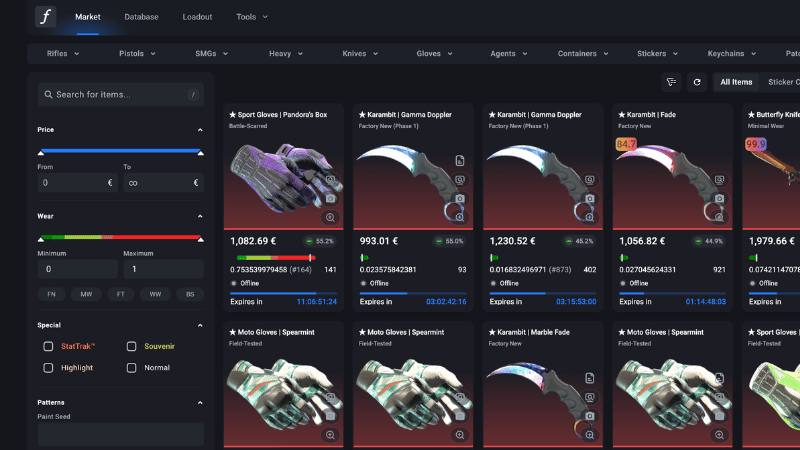
Task: Tick the Highlight checkbox
Action: click(48, 367)
